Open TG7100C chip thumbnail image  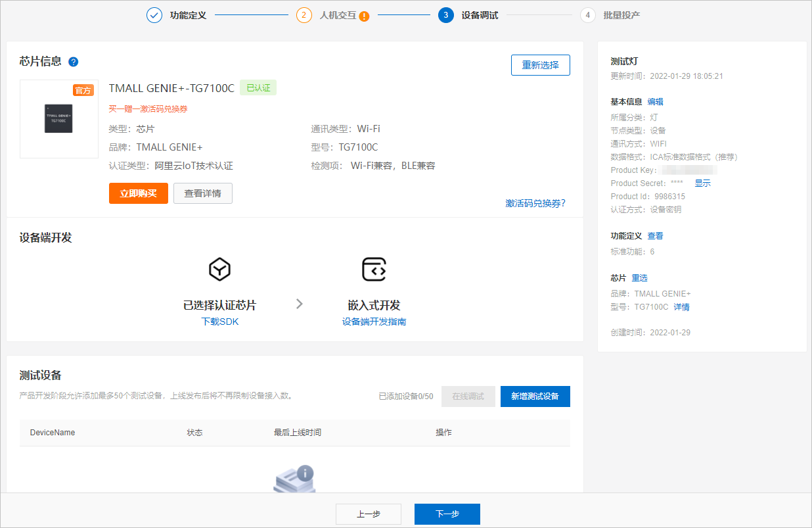59,119
